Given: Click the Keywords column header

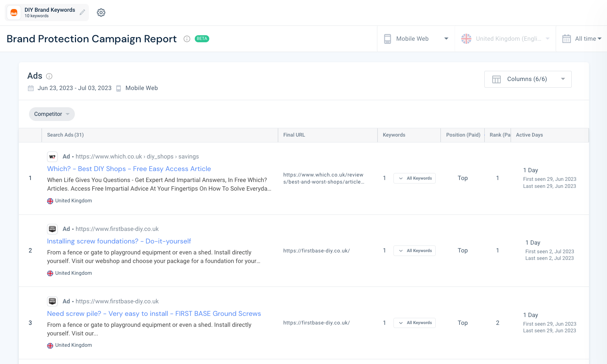Looking at the screenshot, I should point(394,135).
